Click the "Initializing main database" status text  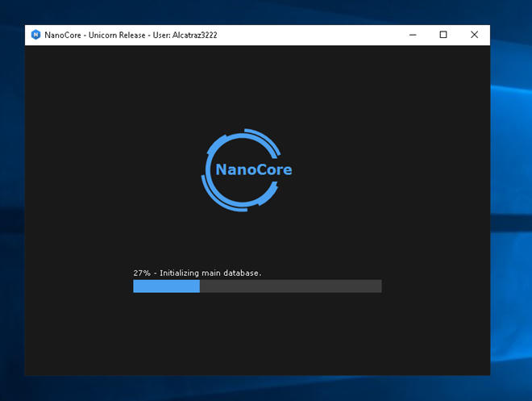210,274
